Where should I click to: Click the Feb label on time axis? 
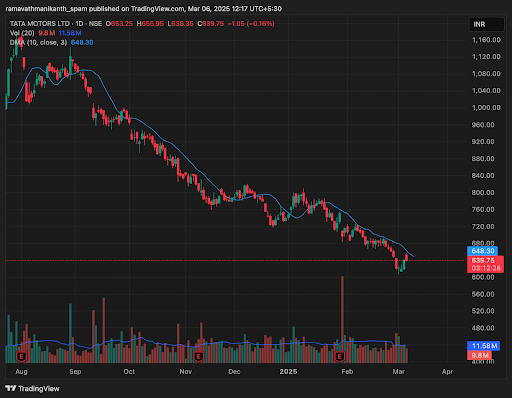[347, 371]
